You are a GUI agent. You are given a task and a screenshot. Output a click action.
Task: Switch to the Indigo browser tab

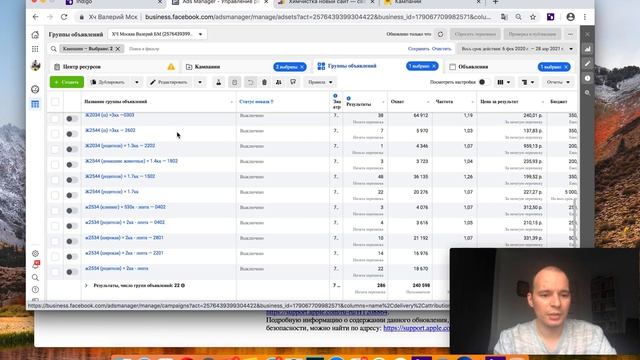114,2
